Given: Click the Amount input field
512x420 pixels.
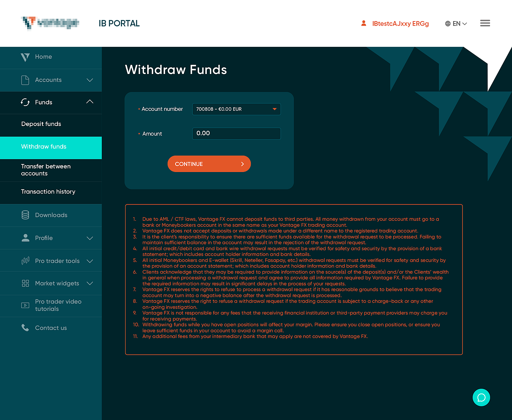Looking at the screenshot, I should (236, 134).
